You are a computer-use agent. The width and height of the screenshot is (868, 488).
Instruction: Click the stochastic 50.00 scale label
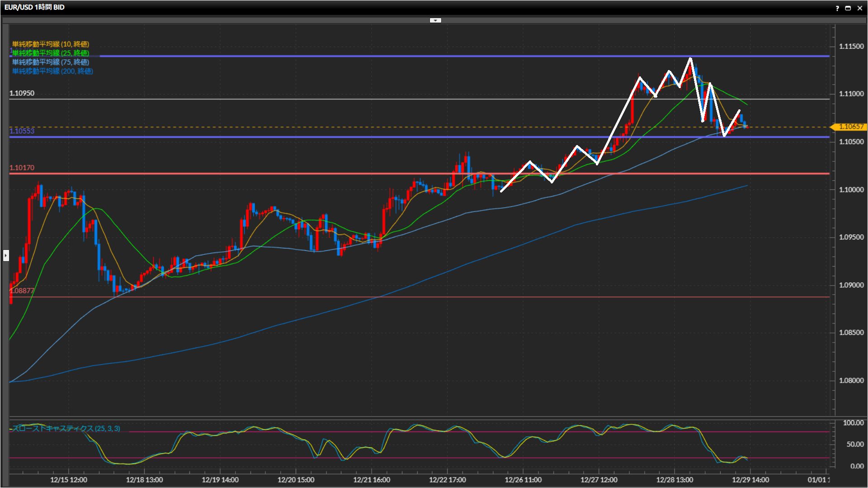855,444
